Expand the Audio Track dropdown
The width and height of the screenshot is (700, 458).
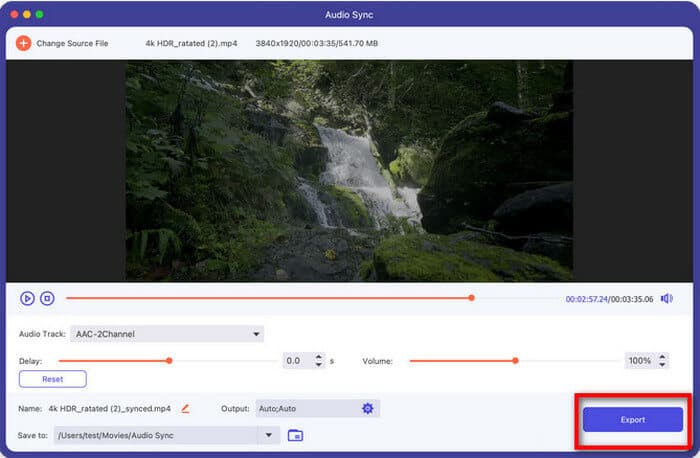(256, 334)
